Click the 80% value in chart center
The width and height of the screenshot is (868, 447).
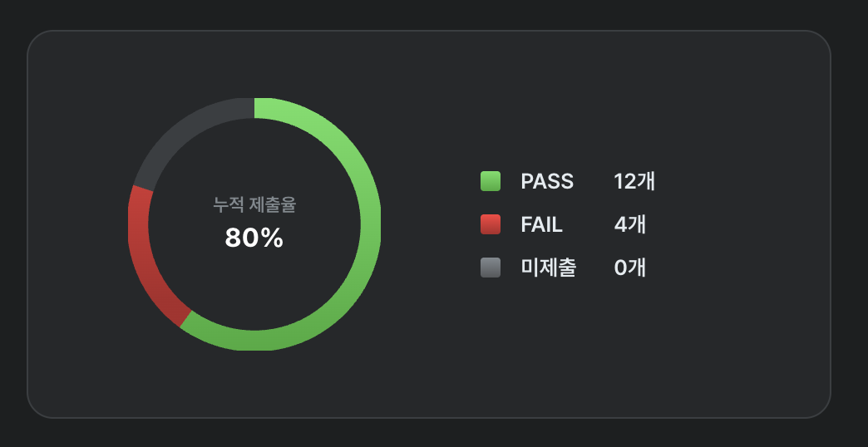[x=254, y=238]
